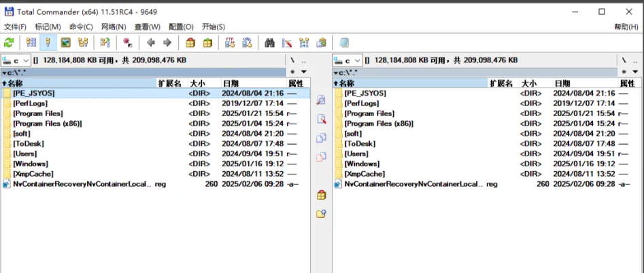Image resolution: width=644 pixels, height=273 pixels.
Task: Open the URL new FTP connection icon
Action: click(247, 42)
